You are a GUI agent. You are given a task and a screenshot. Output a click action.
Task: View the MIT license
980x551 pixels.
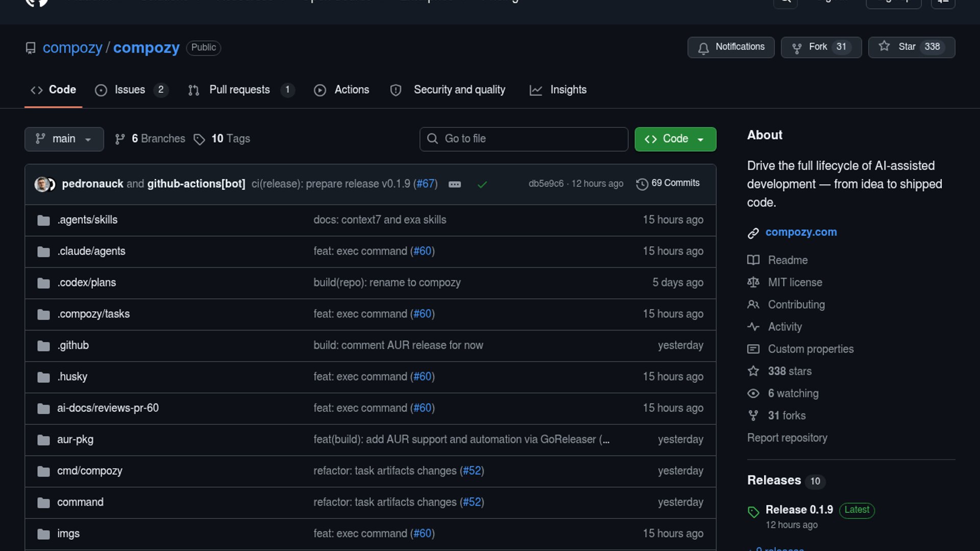795,282
